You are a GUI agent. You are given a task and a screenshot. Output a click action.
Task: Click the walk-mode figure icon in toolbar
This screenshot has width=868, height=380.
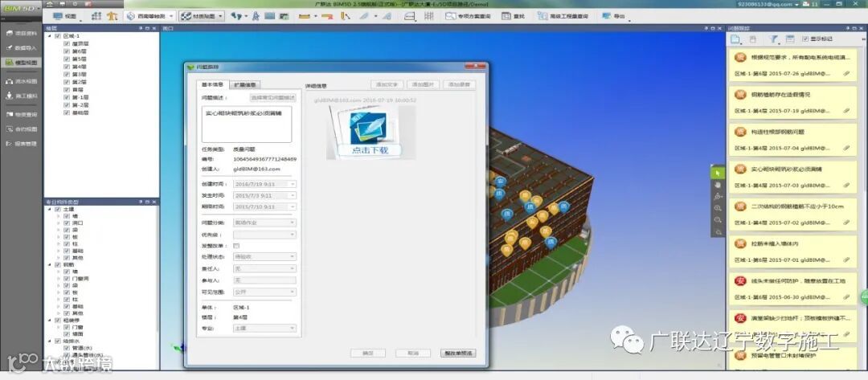coord(256,16)
